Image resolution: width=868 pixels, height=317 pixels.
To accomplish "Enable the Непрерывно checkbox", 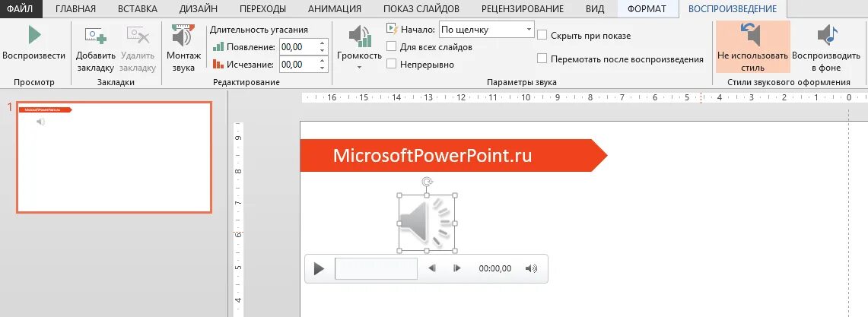I will [x=391, y=64].
